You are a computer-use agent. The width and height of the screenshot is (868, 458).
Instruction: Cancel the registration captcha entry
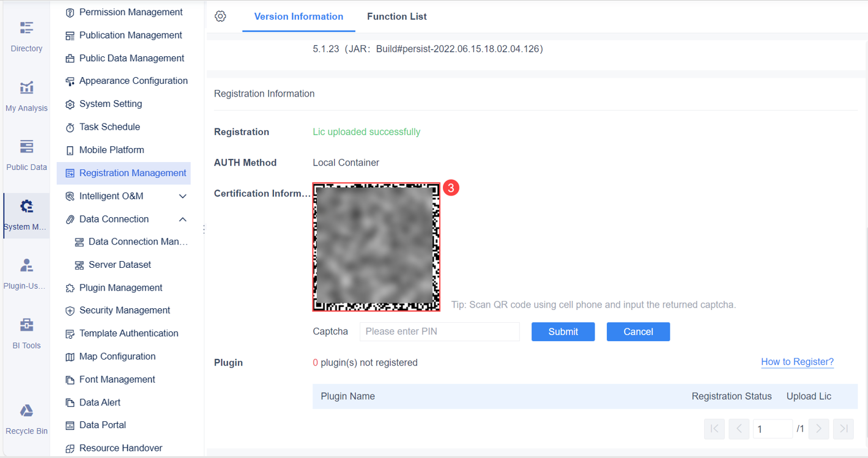[x=638, y=331]
